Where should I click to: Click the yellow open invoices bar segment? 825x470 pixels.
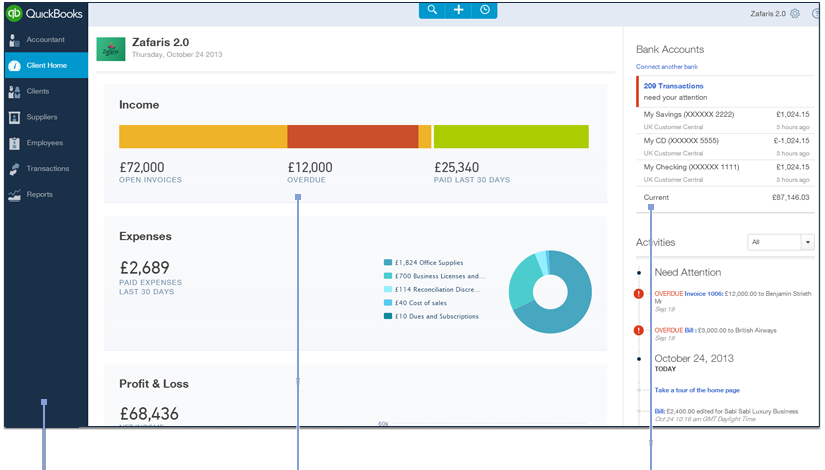[x=203, y=136]
